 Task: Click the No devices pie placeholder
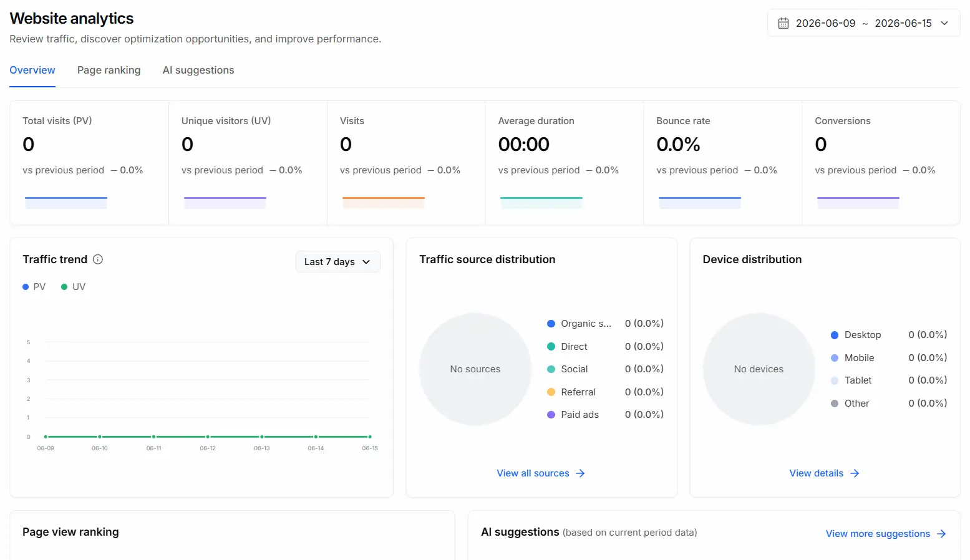759,369
